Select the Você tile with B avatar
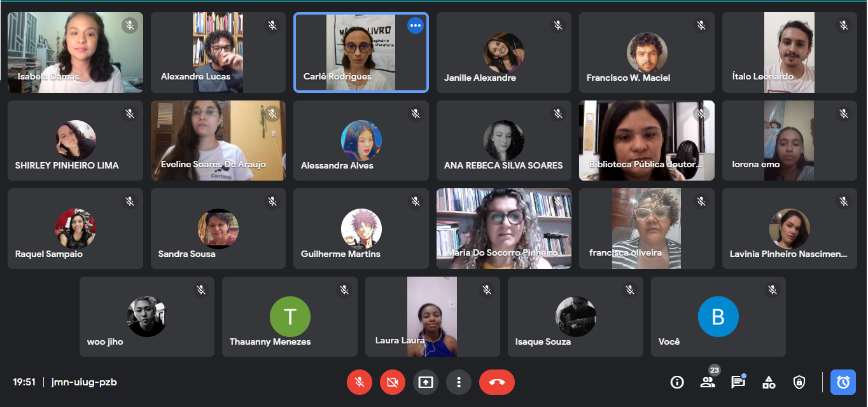The image size is (868, 407). [718, 317]
